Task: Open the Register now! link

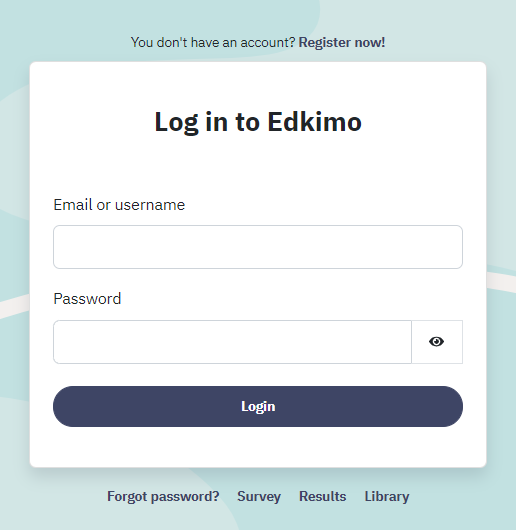Action: [x=342, y=43]
